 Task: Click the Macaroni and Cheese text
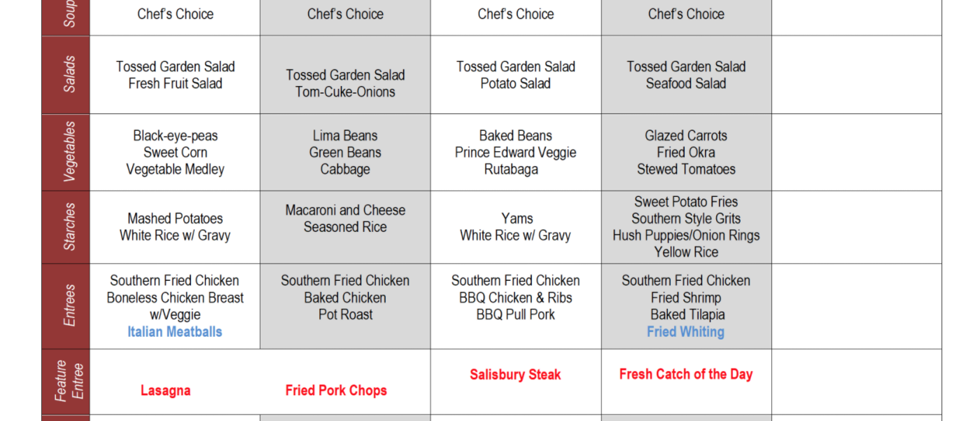pos(345,210)
